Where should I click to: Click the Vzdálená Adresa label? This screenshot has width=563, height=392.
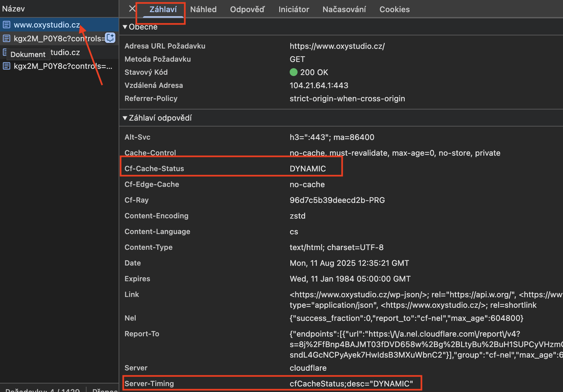coord(154,86)
